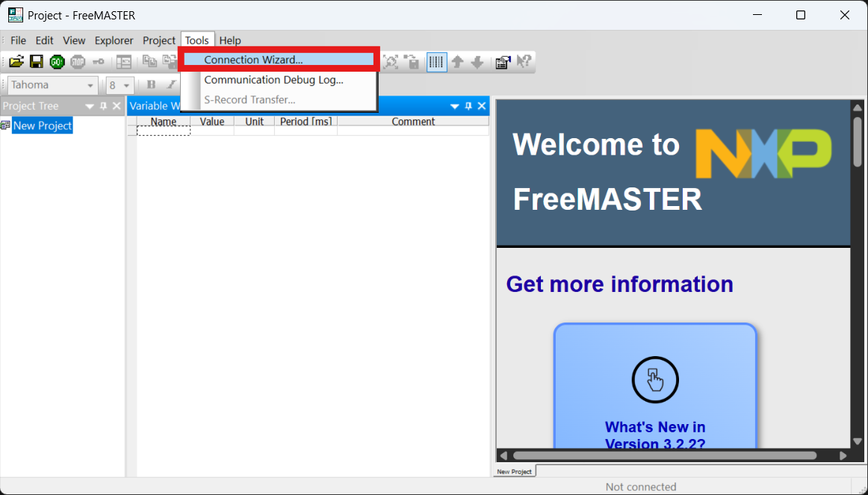Choose Communication Debug Log menu entry
868x495 pixels.
[273, 80]
